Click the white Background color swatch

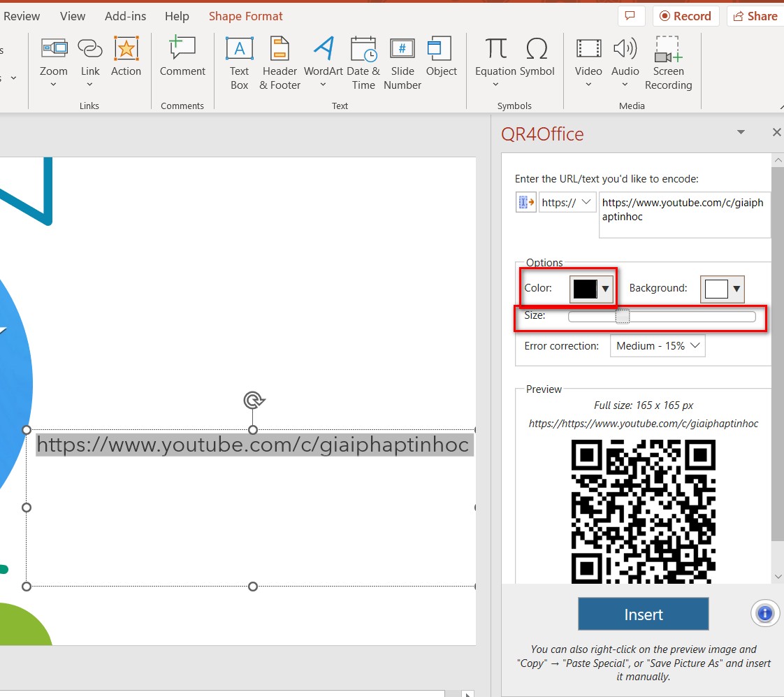point(716,289)
